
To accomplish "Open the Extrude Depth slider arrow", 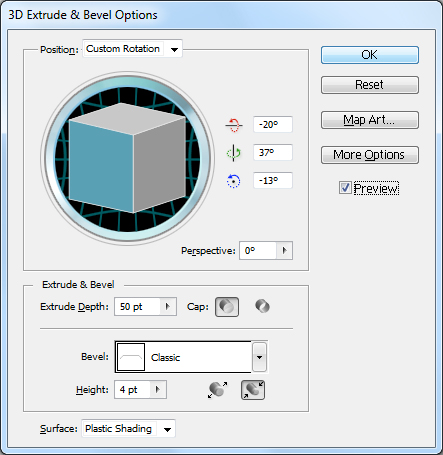I will click(x=168, y=306).
